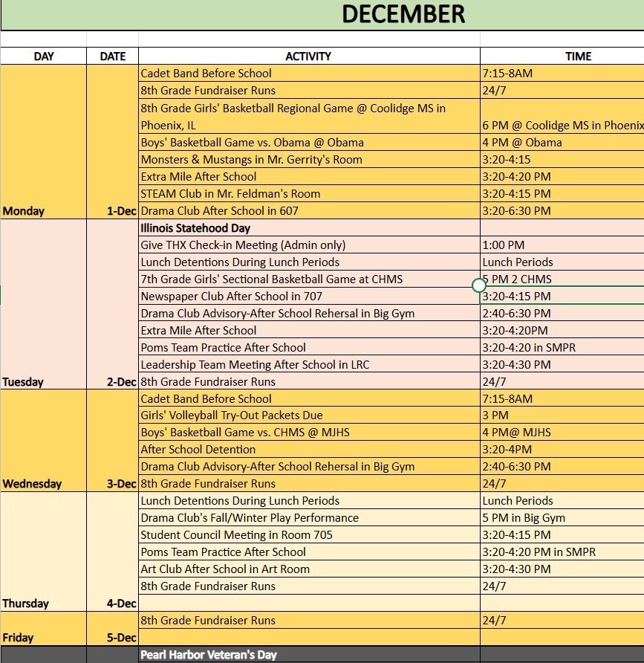Select the DAY column header cell
The width and height of the screenshot is (644, 663).
pos(44,56)
